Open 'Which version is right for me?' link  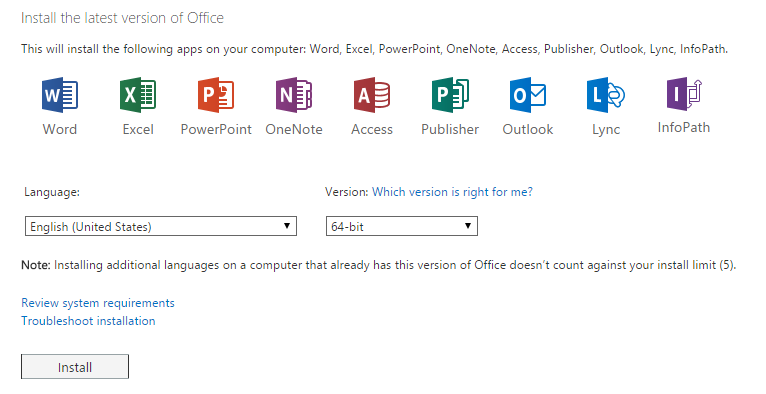452,192
